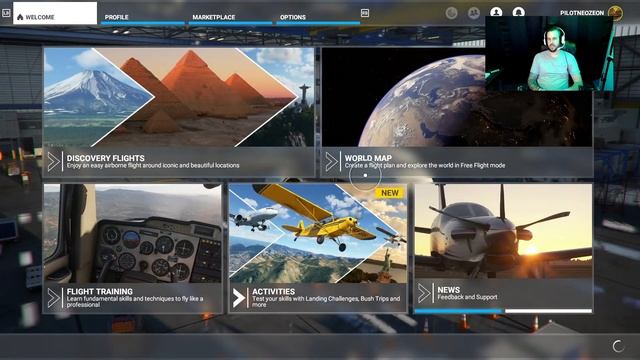Click the 'Enjoy an easy airborne flight' description
640x360 pixels.
(x=153, y=165)
